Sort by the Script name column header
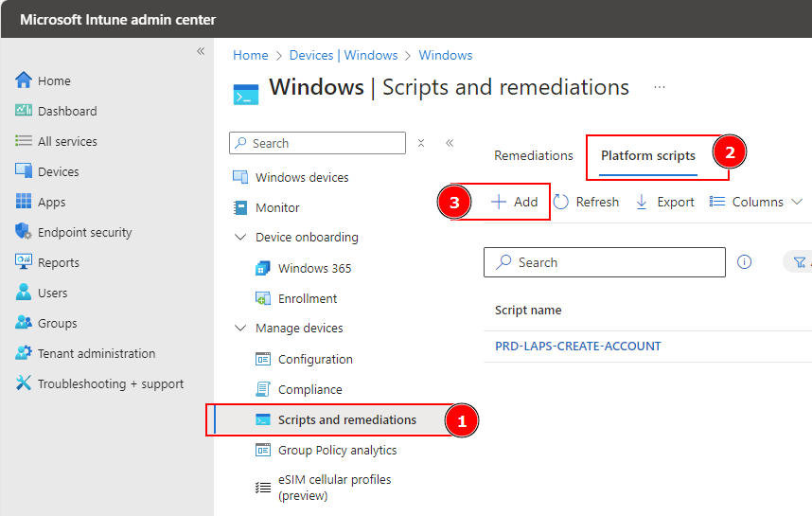The width and height of the screenshot is (812, 516). pos(528,310)
